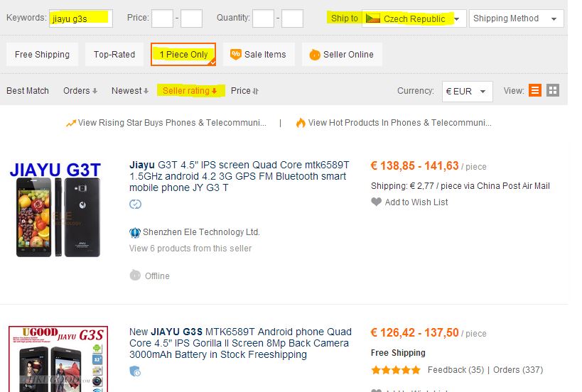The image size is (582, 392).
Task: Toggle the 1 Piece Only filter
Action: 183,55
